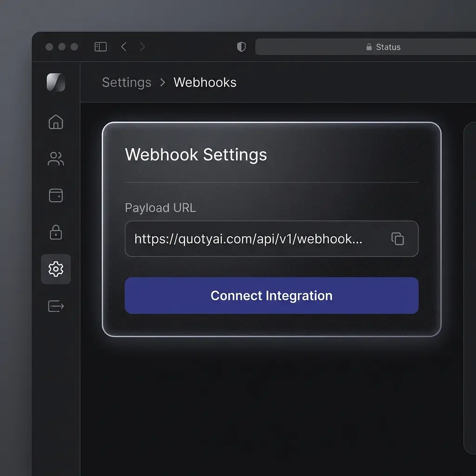Click the Payload URL label

[x=160, y=208]
